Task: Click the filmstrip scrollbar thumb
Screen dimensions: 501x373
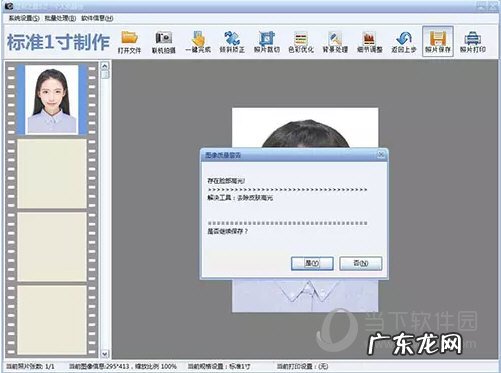Action: 105,75
